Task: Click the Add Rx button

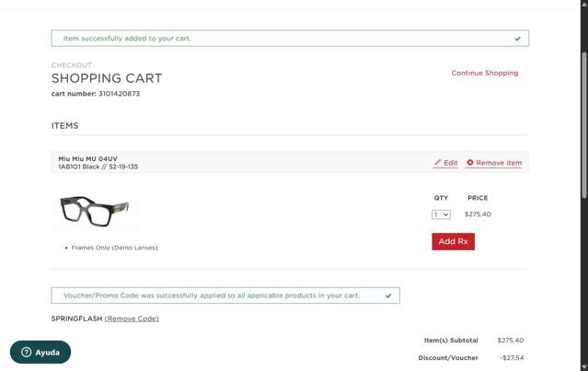Action: point(453,241)
